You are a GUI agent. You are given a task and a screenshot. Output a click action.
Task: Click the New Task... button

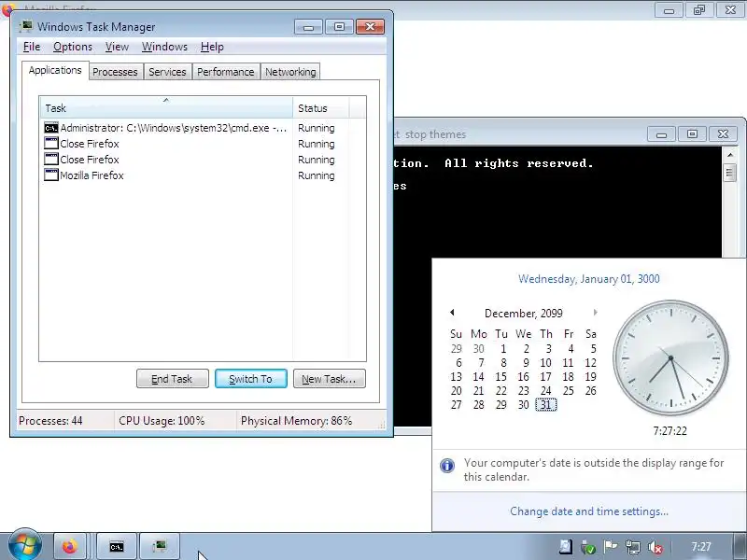pyautogui.click(x=330, y=379)
